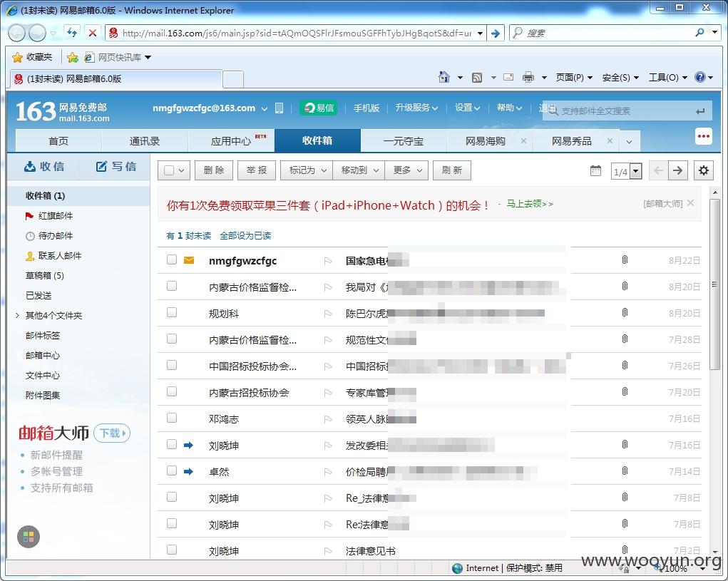Click the search magnifier icon in IE search box

pyautogui.click(x=699, y=33)
